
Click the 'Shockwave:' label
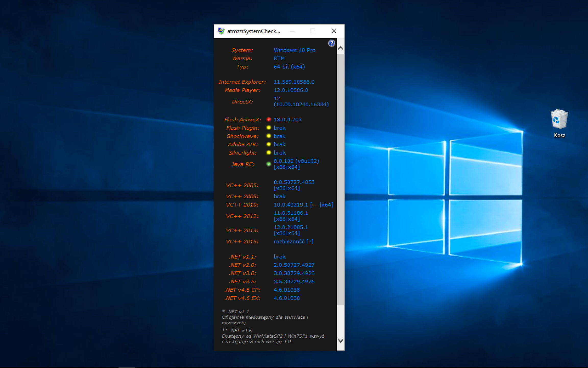tap(242, 136)
